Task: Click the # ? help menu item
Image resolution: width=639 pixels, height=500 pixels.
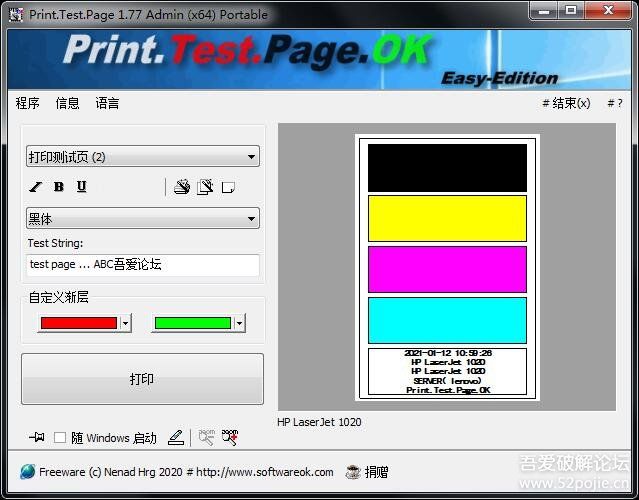Action: click(x=615, y=103)
